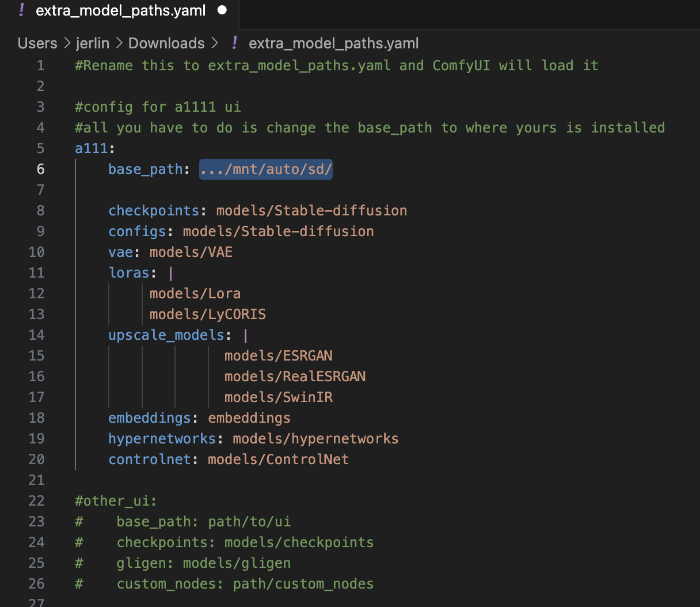The height and width of the screenshot is (607, 700).
Task: Click the unsaved dot on extra_model_paths.yaml tab
Action: (222, 10)
